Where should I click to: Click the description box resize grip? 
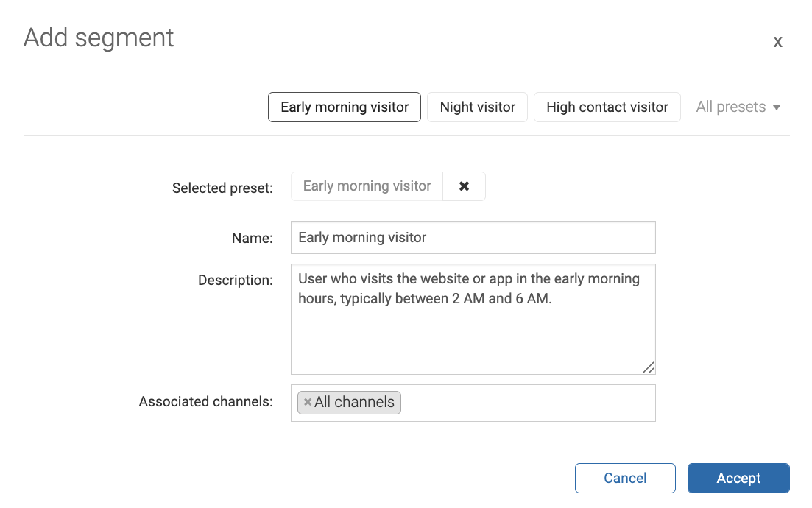coord(649,367)
